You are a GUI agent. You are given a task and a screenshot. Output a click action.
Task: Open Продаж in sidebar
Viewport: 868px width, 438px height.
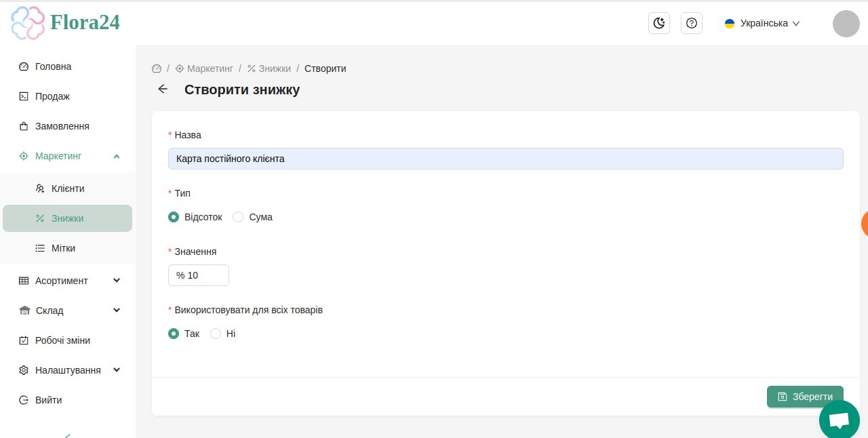coord(68,96)
